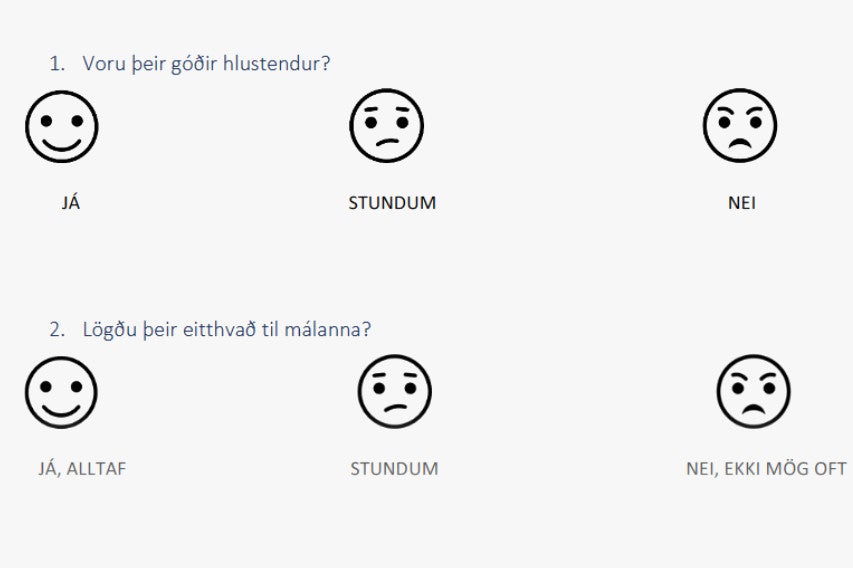Select the happy face under question 1
853x568 pixels.
point(61,127)
